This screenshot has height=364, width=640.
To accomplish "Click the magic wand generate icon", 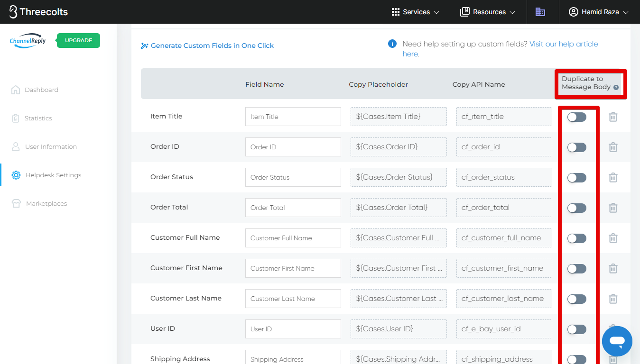I will (145, 46).
